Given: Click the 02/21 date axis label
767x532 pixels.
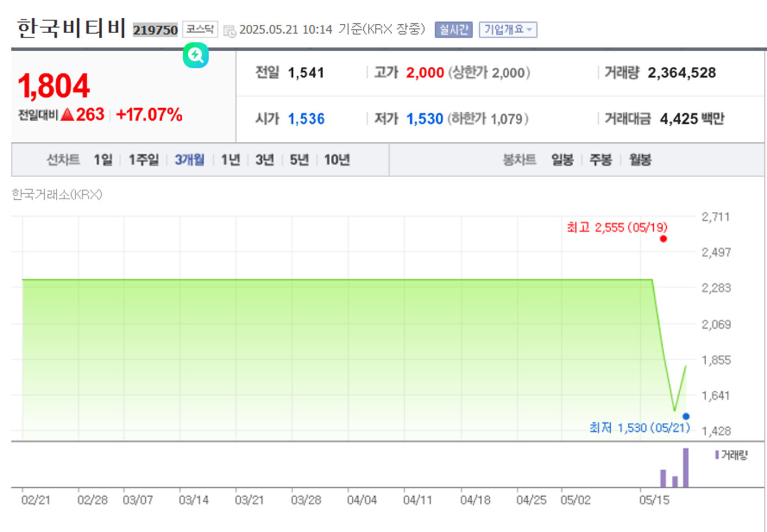Looking at the screenshot, I should pyautogui.click(x=36, y=500).
